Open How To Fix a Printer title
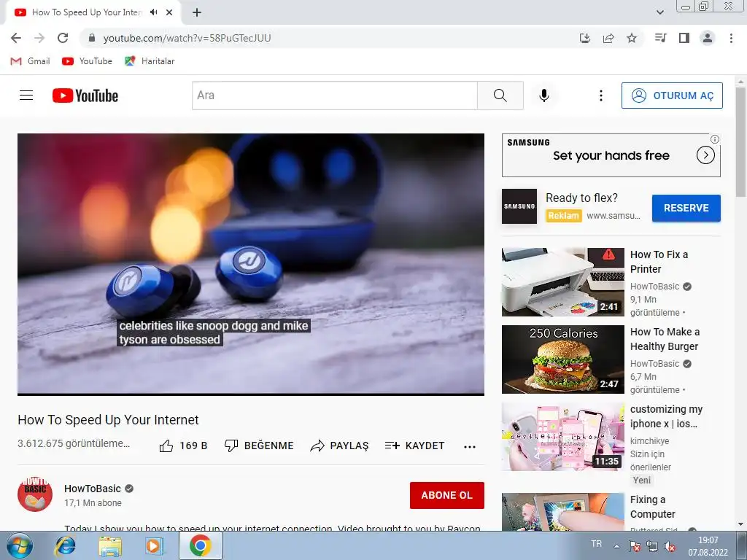The width and height of the screenshot is (747, 560). coord(659,262)
